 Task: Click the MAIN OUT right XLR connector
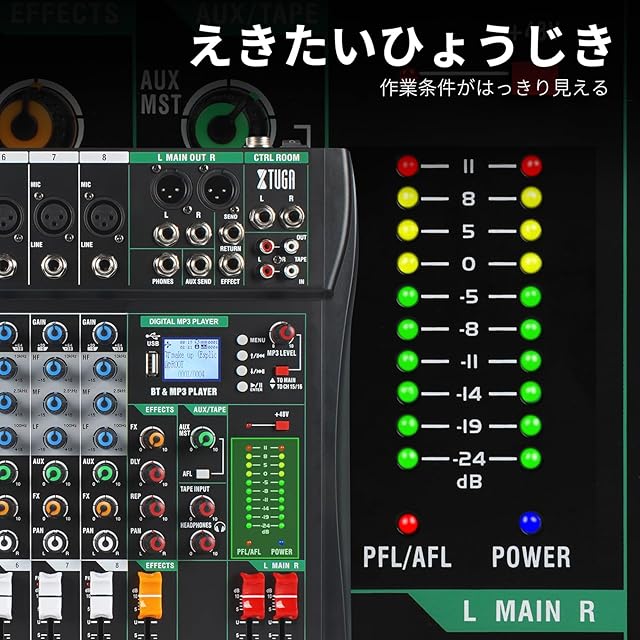218,189
